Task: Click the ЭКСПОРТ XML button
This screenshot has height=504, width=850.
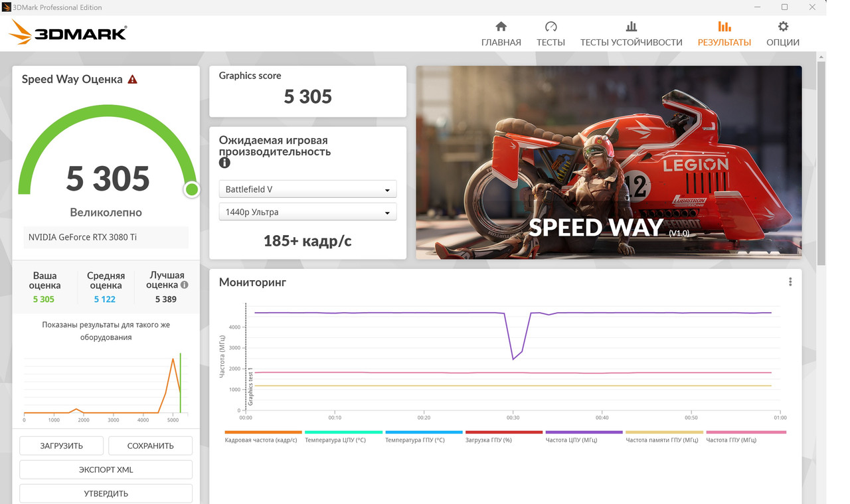Action: coord(106,469)
